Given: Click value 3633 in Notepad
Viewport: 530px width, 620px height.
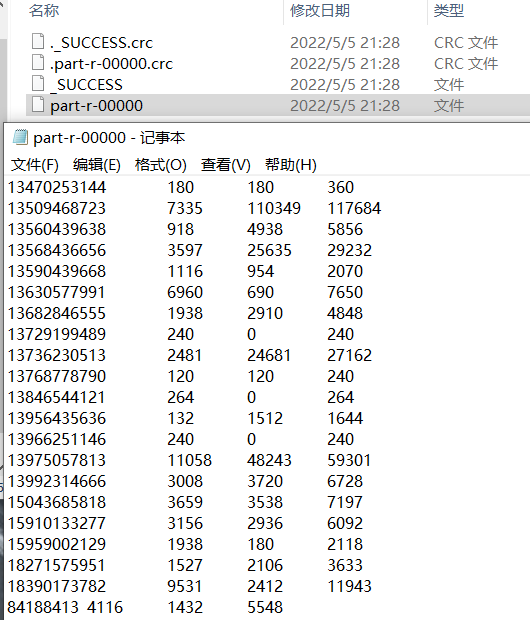Looking at the screenshot, I should tap(345, 565).
